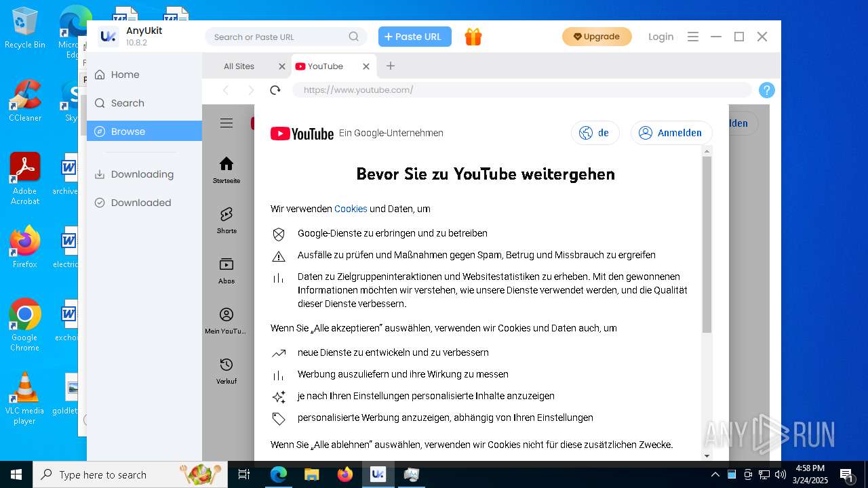Open the language selector de
This screenshot has height=488, width=868.
595,133
